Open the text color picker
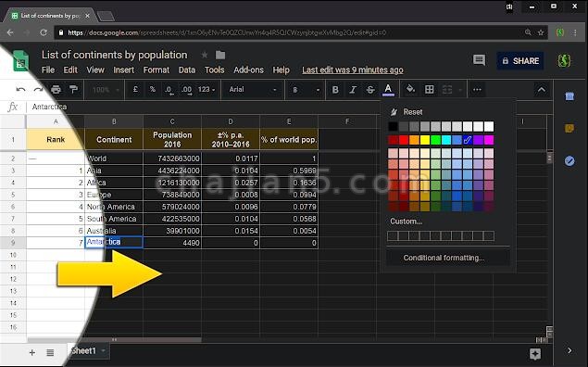 click(388, 90)
